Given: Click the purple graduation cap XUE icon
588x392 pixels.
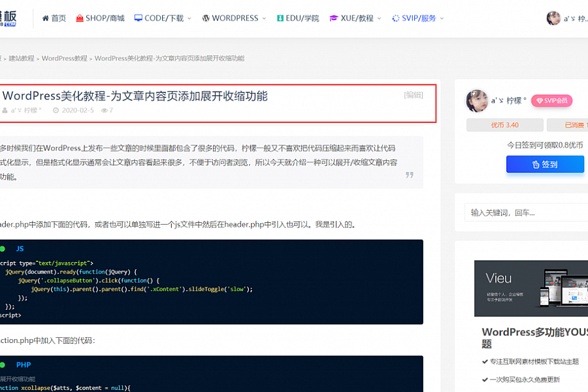Looking at the screenshot, I should [333, 18].
